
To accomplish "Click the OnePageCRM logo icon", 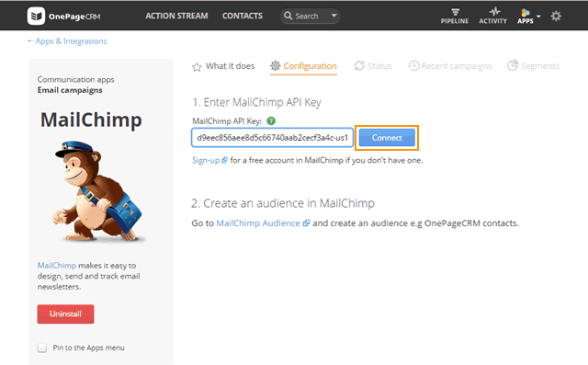I will click(36, 17).
